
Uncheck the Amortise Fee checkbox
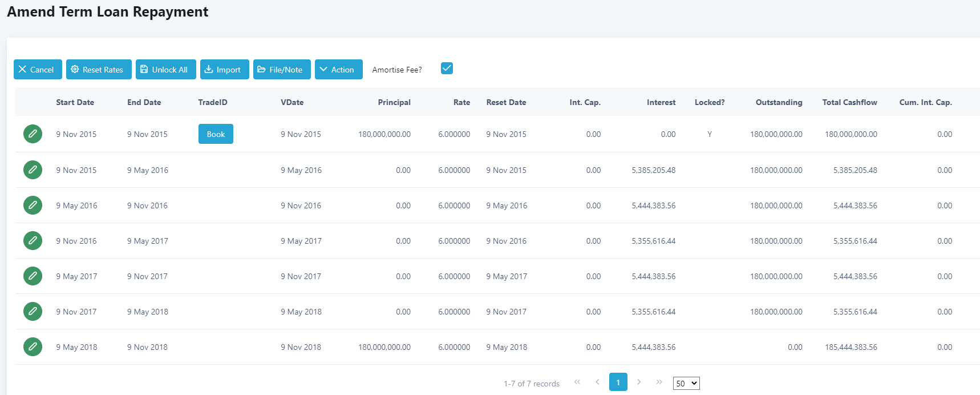447,68
